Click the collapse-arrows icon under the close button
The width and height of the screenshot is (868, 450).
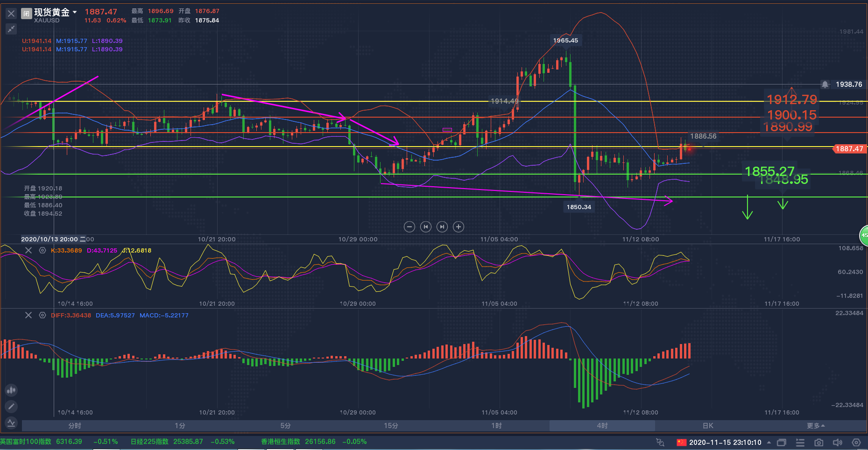coord(11,29)
